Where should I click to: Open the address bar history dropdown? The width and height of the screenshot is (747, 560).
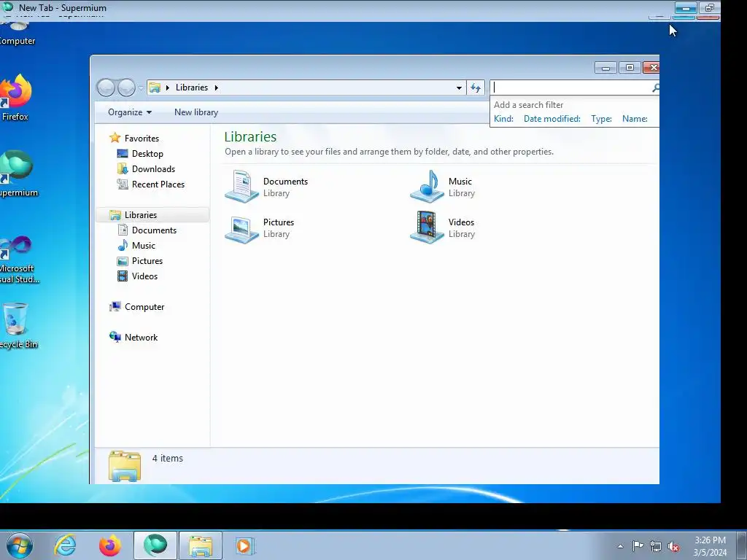click(459, 87)
